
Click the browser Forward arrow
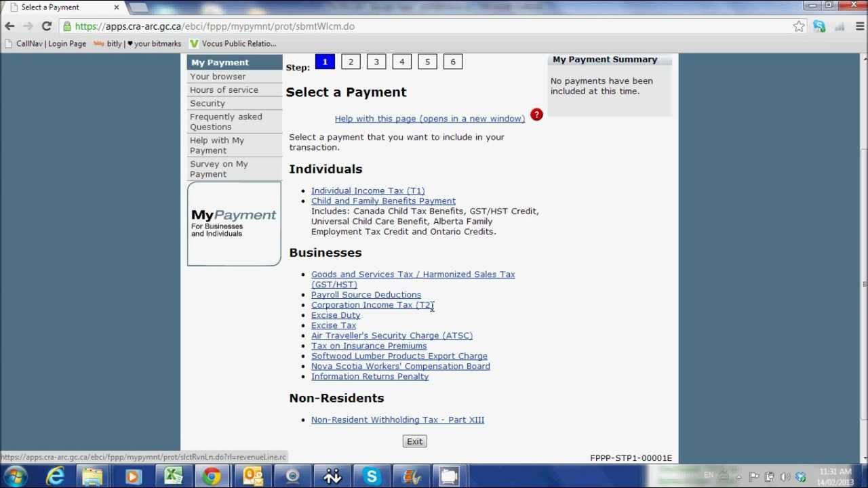[28, 26]
